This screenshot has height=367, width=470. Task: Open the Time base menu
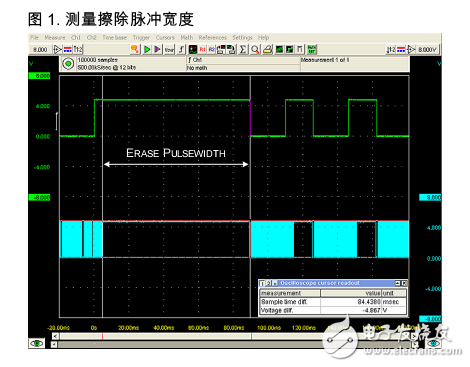(x=114, y=38)
